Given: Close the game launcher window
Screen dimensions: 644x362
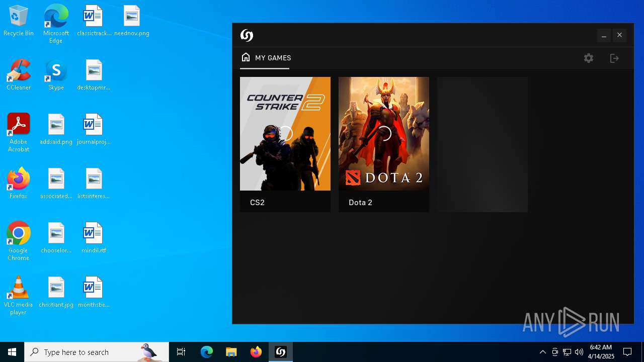Looking at the screenshot, I should (619, 35).
